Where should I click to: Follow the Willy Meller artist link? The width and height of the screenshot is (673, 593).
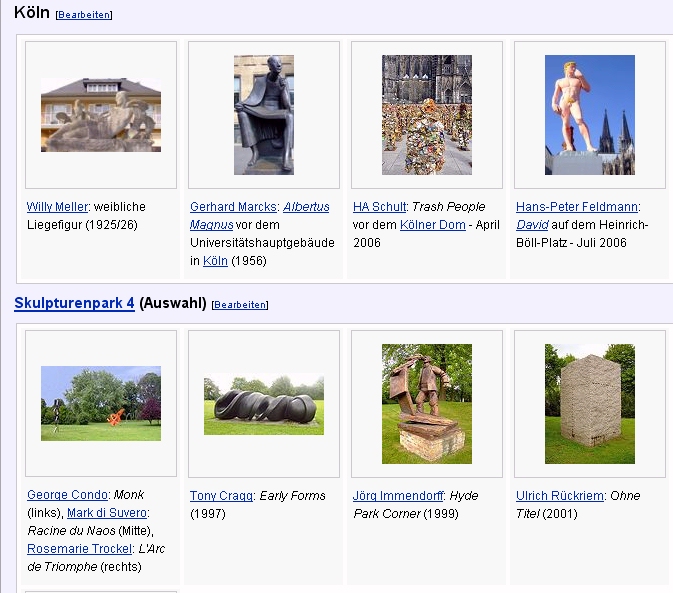(x=57, y=207)
